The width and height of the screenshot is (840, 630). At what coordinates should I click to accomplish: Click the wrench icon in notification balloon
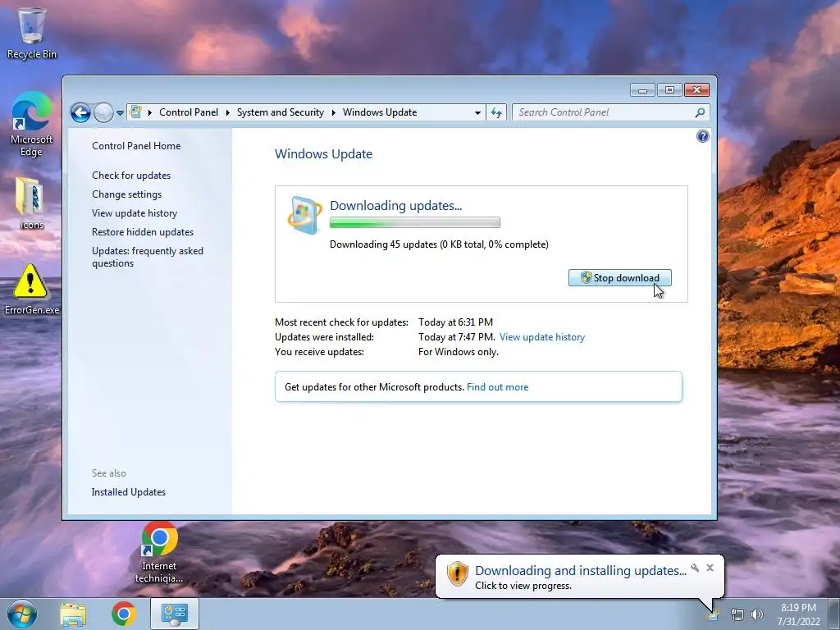(x=695, y=568)
